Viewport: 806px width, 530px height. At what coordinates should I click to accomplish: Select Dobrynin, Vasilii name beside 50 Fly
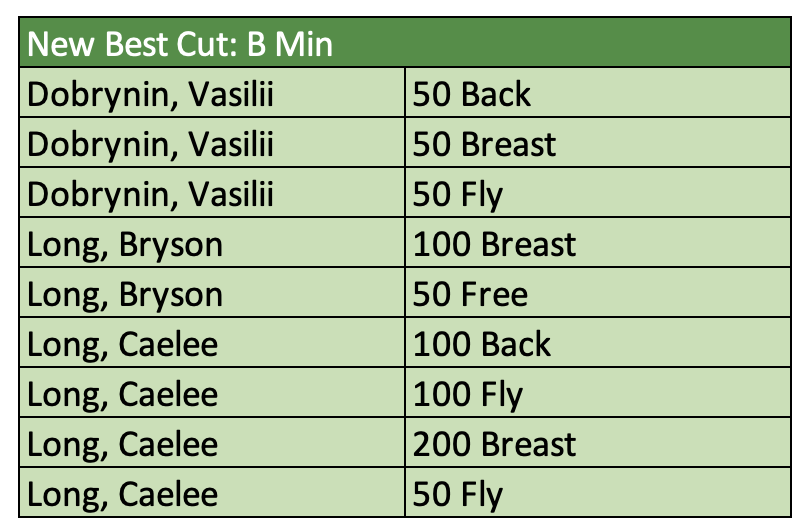click(x=150, y=194)
